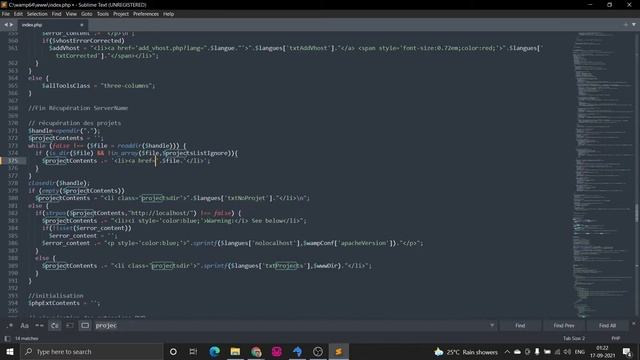Viewport: 640px width, 360px height.
Task: Click the ENG language indicator
Action: coord(580,352)
